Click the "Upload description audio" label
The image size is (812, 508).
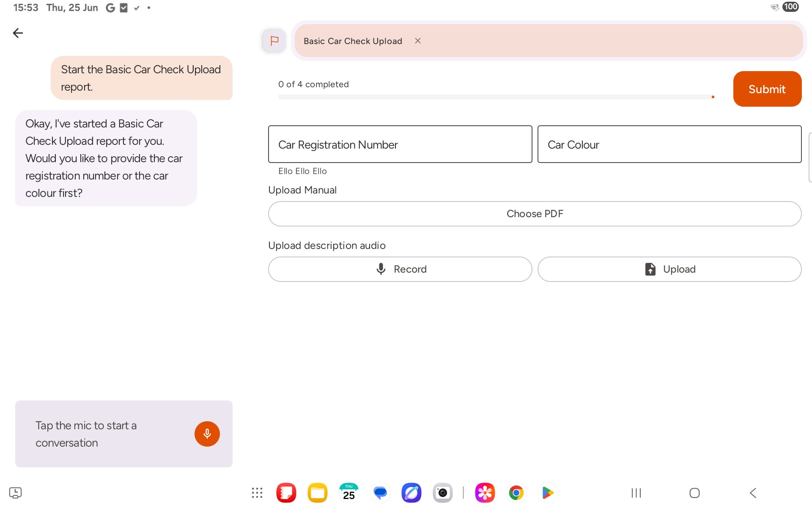tap(327, 246)
